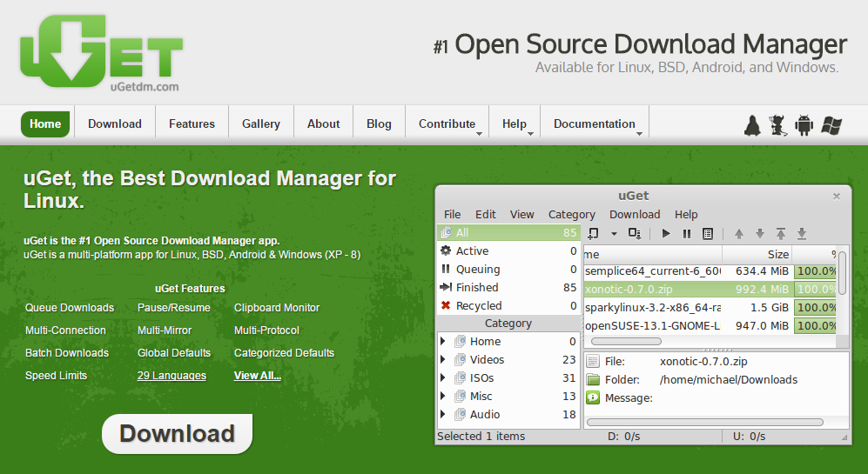
Task: Expand the Misc category tree arrow
Action: [443, 396]
